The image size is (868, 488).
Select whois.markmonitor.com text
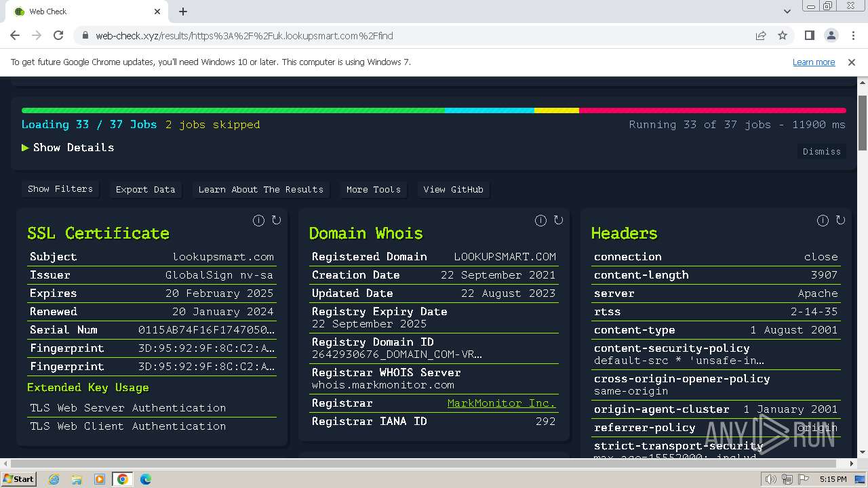(x=383, y=385)
